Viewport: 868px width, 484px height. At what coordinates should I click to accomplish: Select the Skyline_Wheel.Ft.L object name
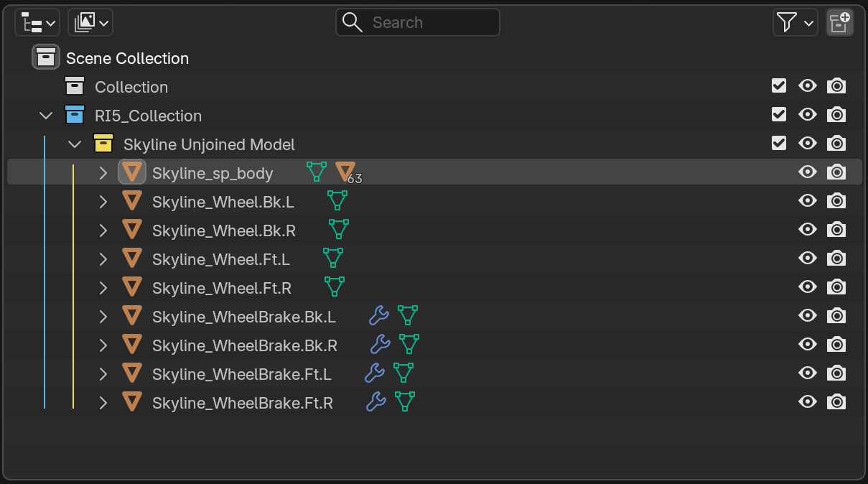pos(221,259)
